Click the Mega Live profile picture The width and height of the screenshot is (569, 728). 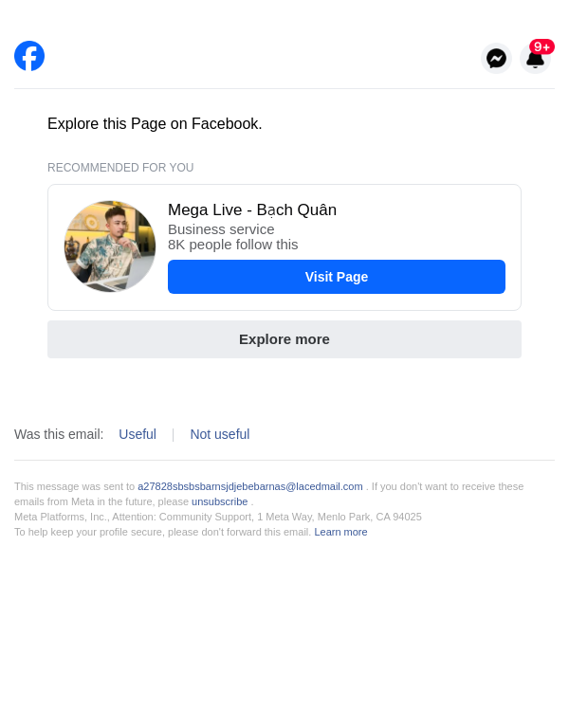(x=110, y=246)
